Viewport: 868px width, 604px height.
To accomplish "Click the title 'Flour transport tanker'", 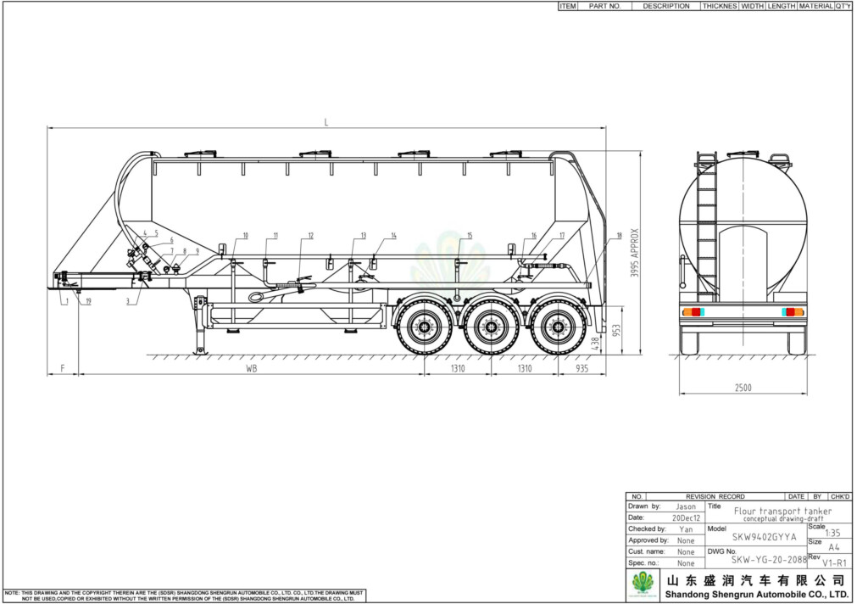I will [782, 512].
